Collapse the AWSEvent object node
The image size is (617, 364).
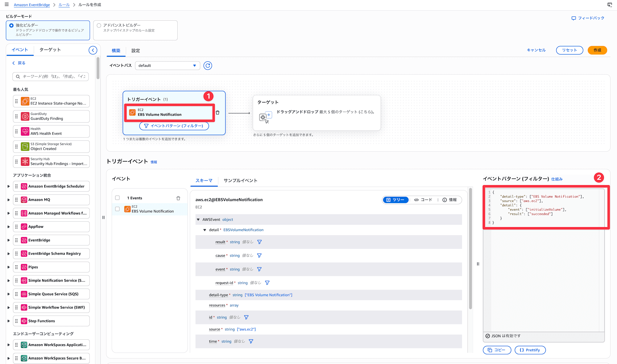pos(198,220)
